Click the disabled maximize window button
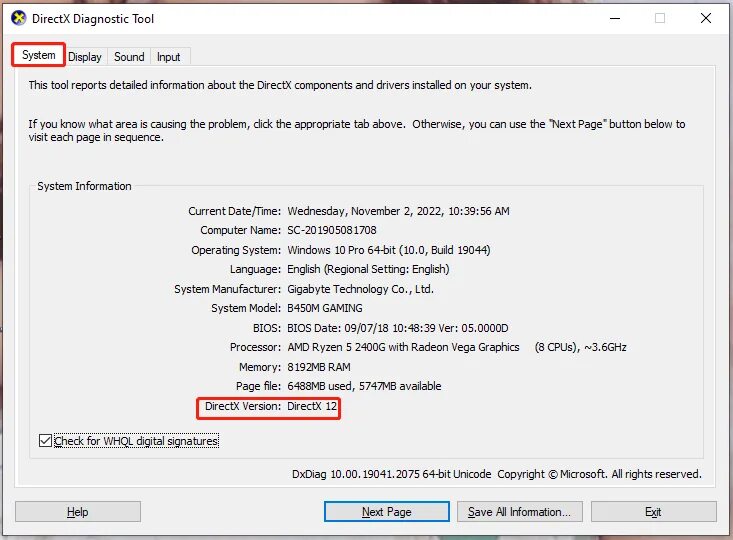This screenshot has height=540, width=733. (x=660, y=18)
